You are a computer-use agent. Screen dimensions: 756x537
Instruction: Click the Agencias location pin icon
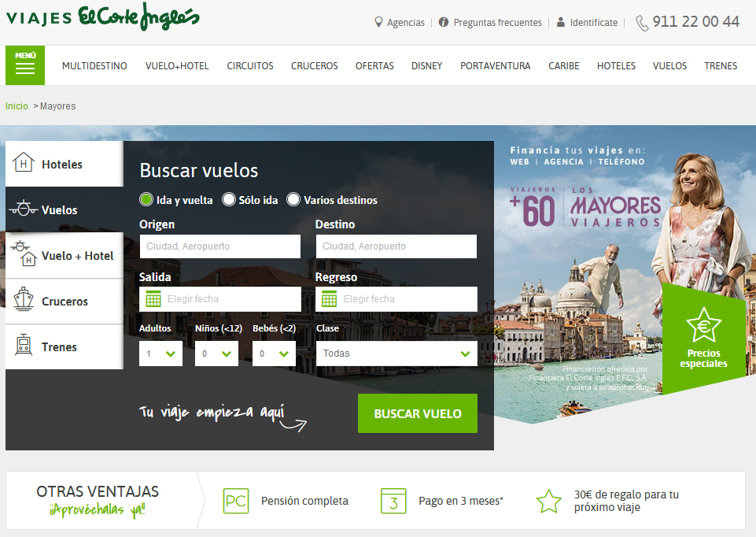(x=378, y=23)
